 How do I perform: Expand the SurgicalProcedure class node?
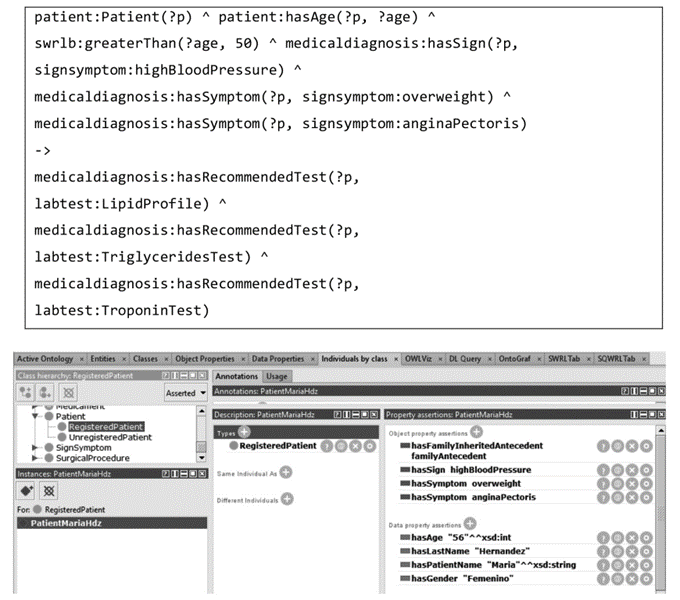click(36, 458)
